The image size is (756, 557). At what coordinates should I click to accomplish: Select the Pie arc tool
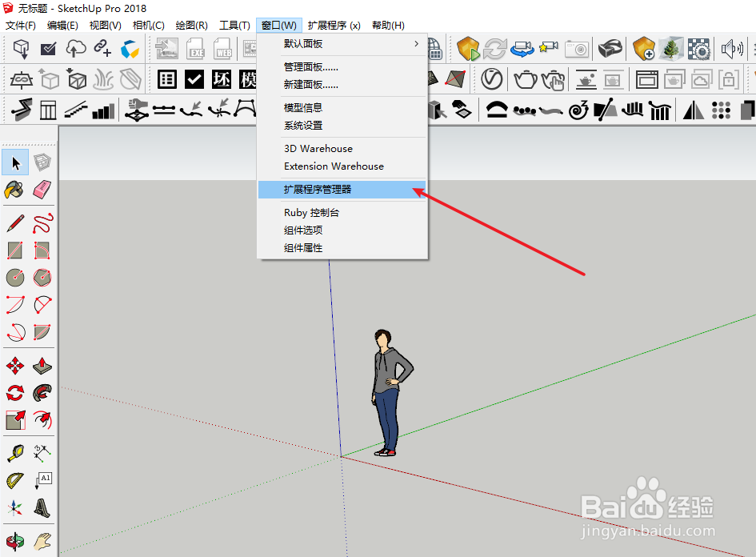[x=42, y=332]
